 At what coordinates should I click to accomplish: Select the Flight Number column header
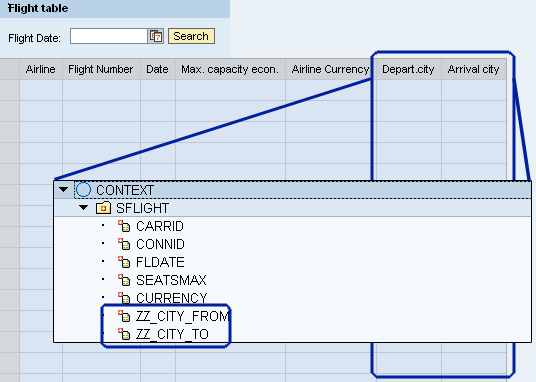[x=101, y=69]
